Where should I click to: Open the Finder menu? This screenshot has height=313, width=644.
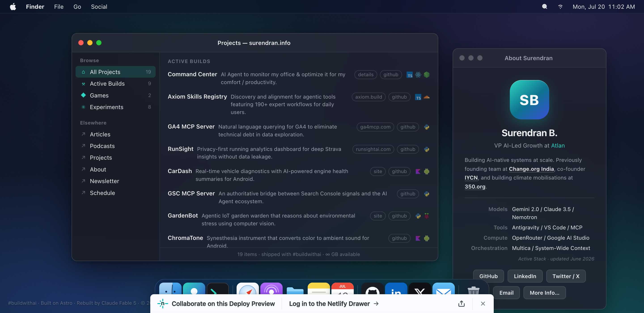click(x=35, y=7)
